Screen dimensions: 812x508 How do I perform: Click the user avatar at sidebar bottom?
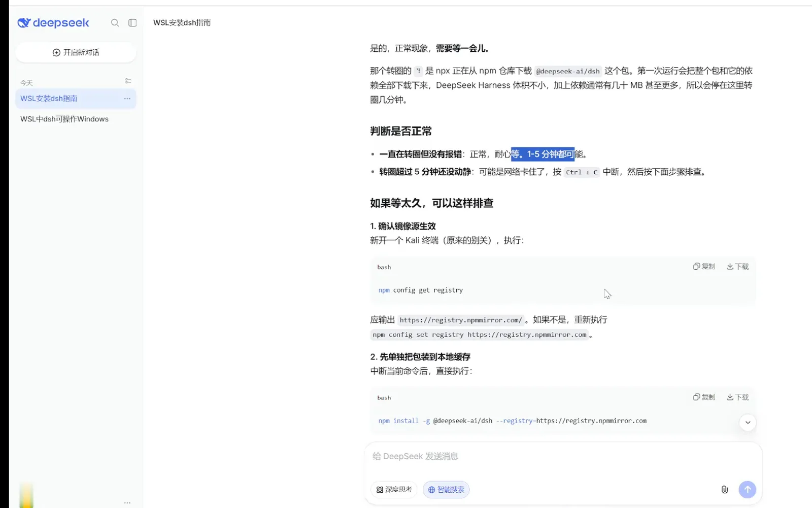(x=26, y=496)
